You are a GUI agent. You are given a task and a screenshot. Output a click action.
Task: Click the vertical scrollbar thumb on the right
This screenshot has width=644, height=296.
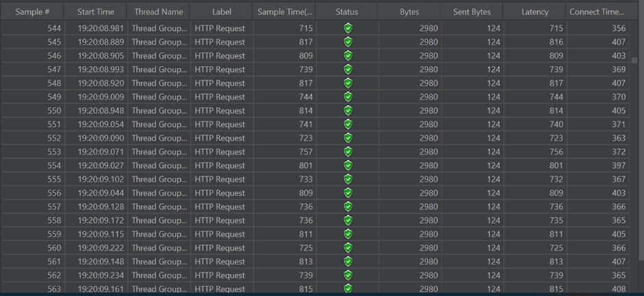634,60
